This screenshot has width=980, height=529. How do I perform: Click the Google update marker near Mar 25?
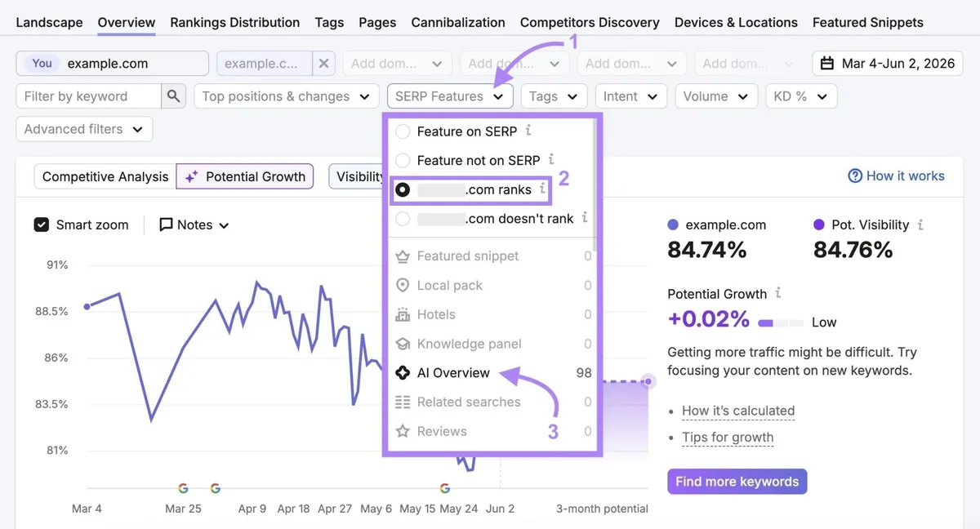click(183, 488)
